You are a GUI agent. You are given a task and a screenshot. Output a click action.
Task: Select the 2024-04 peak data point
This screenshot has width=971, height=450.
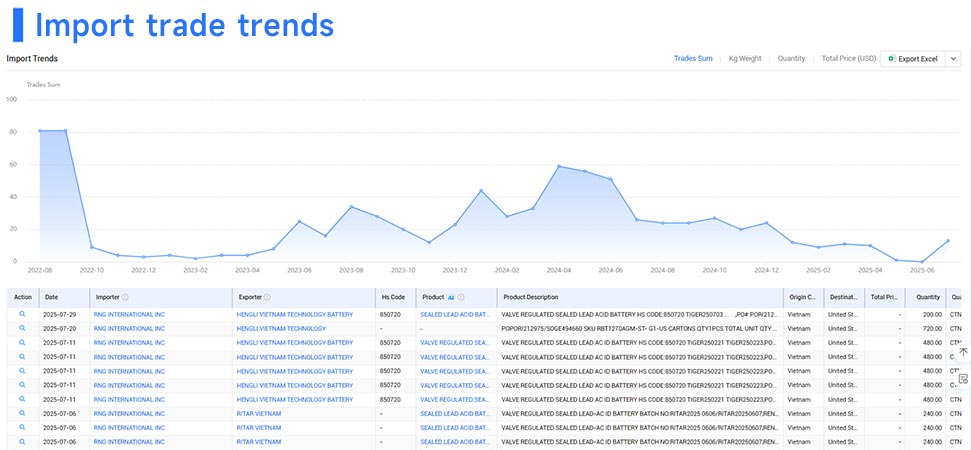(x=559, y=166)
